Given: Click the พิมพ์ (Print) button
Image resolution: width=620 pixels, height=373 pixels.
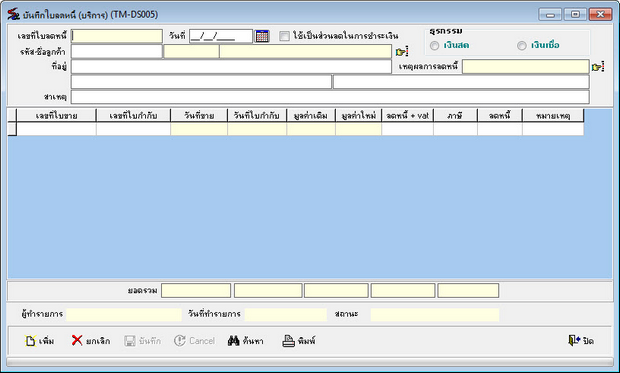Looking at the screenshot, I should (x=299, y=341).
